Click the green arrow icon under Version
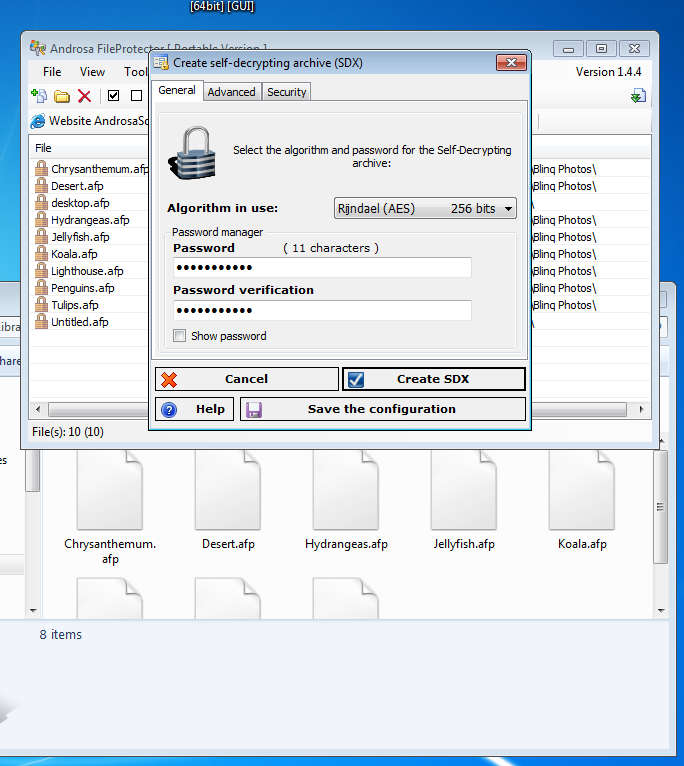684x766 pixels. [638, 96]
